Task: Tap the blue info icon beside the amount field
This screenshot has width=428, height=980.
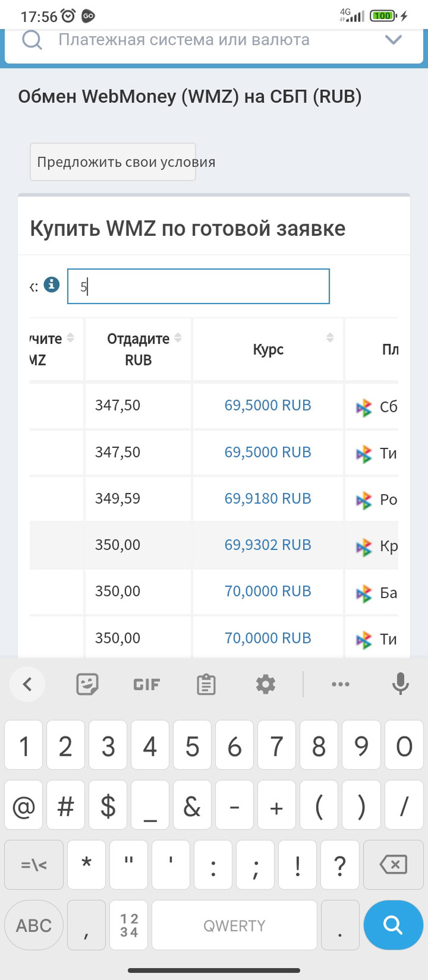Action: click(52, 285)
